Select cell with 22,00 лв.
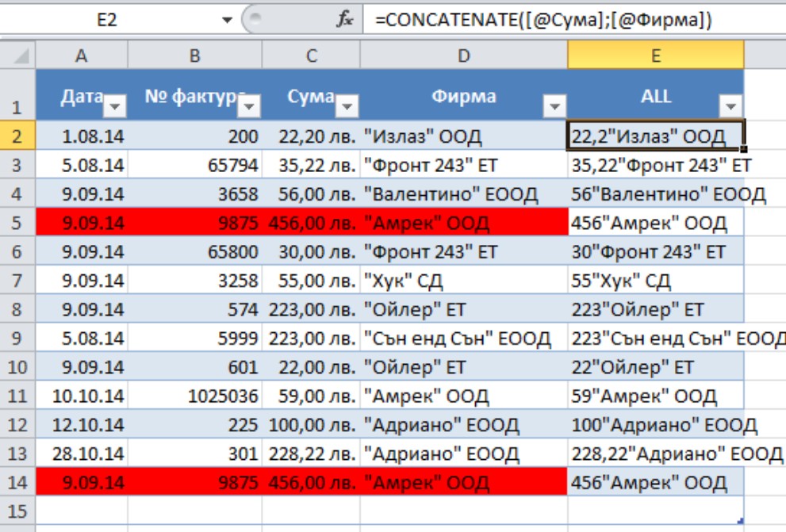 [x=311, y=367]
